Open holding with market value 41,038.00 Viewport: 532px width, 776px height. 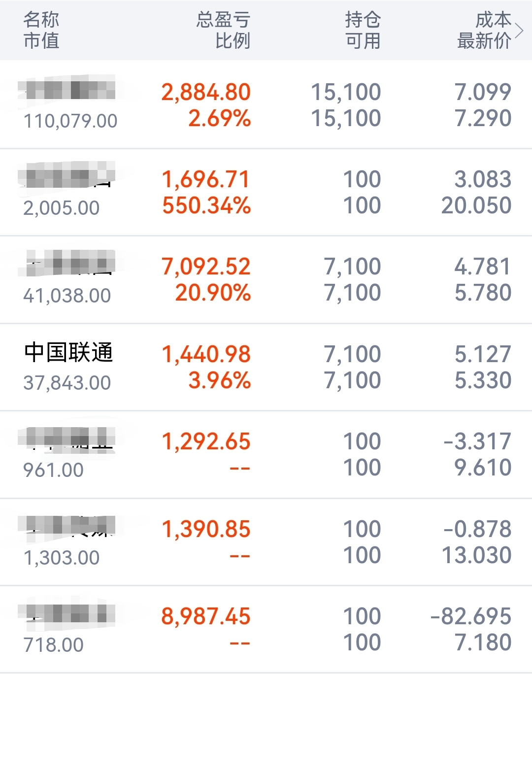pyautogui.click(x=266, y=279)
